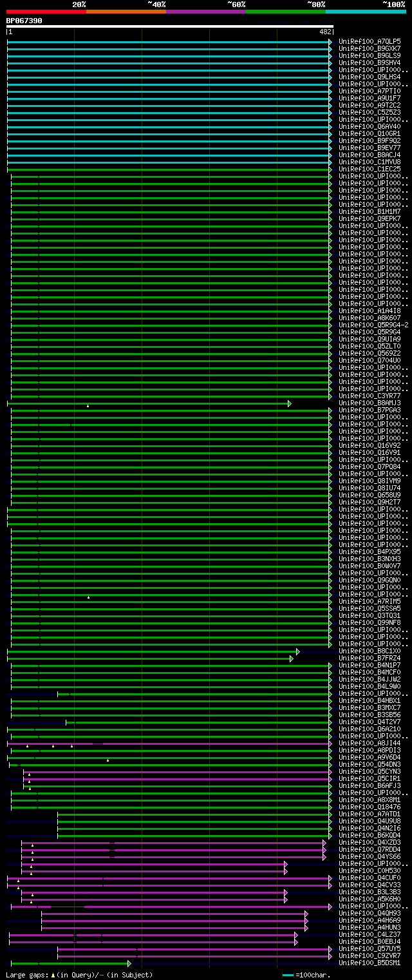Screen dimensions: 412x980
Task: Select hit label UniRef100_Q4CUF0
Action: (x=370, y=878)
